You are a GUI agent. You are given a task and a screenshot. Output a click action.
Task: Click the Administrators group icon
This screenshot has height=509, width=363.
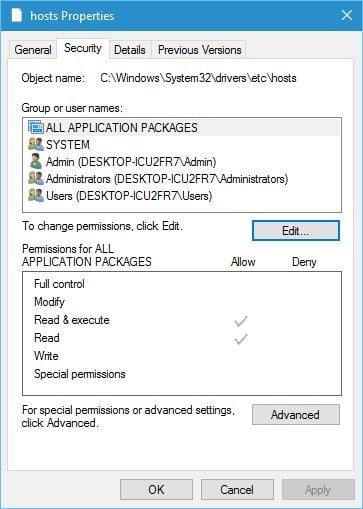point(36,179)
